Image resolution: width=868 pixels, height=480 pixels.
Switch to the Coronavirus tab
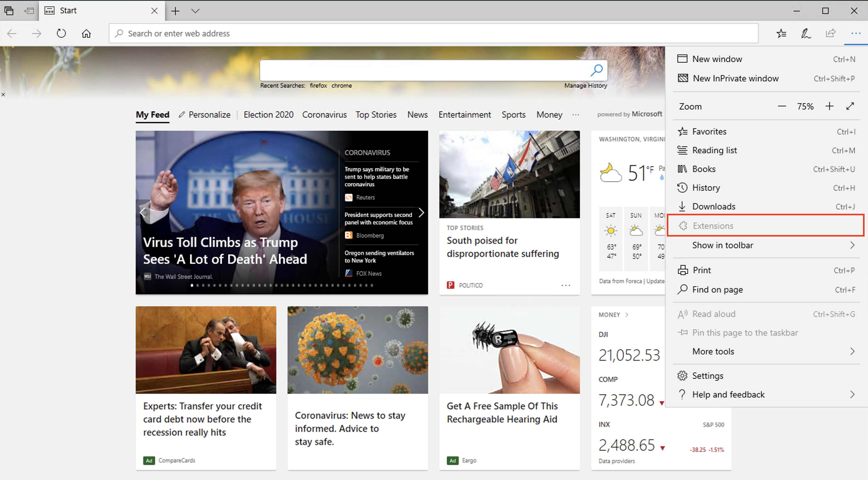click(324, 115)
